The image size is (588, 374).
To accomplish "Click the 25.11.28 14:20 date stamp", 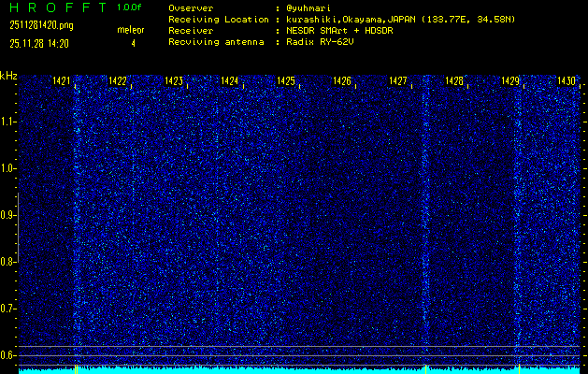I will (39, 44).
